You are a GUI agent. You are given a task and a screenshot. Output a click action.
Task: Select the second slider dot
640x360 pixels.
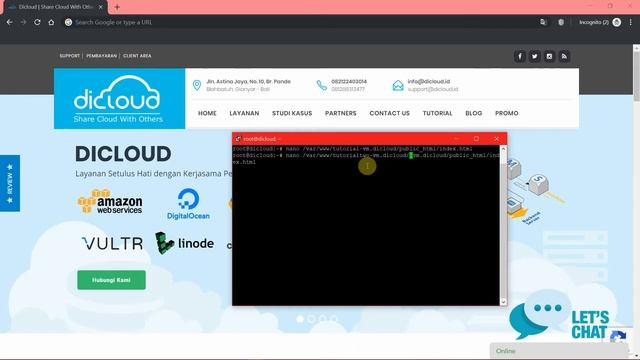click(x=311, y=319)
